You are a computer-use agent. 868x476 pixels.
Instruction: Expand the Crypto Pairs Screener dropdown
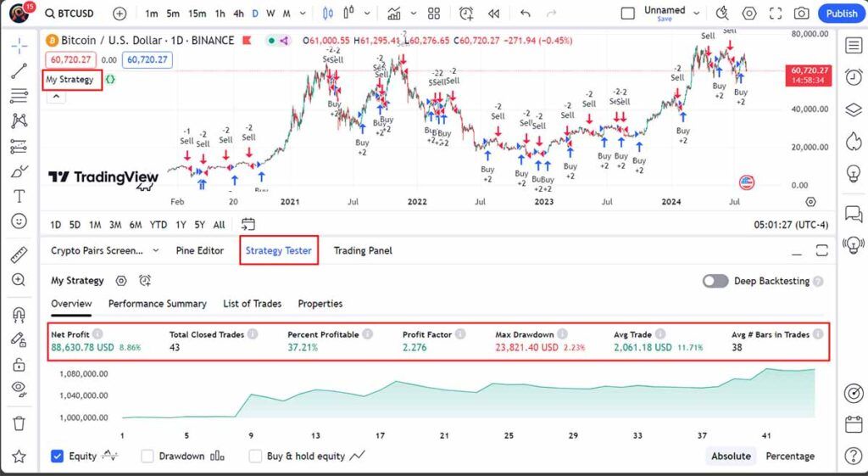point(155,250)
